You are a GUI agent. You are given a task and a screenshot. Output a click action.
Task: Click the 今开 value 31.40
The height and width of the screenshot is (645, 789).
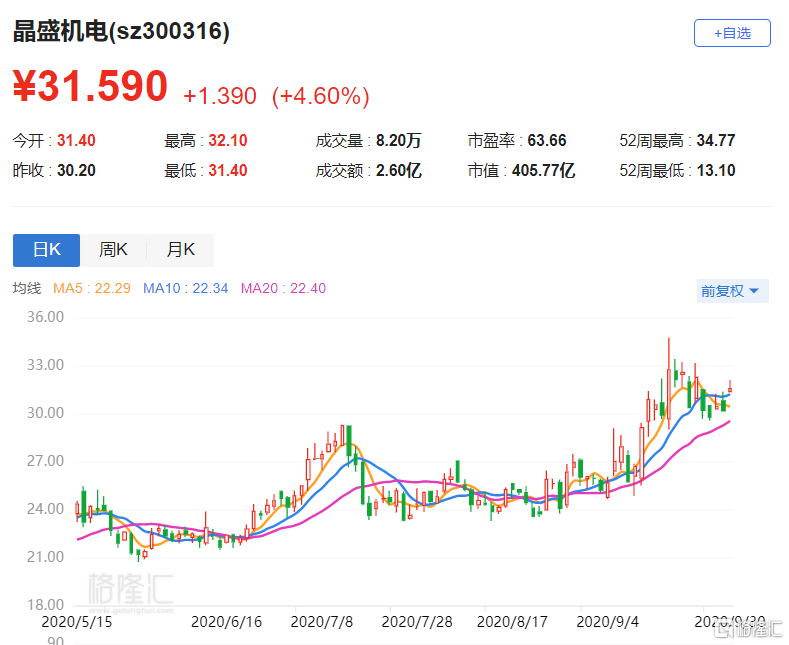(x=76, y=140)
